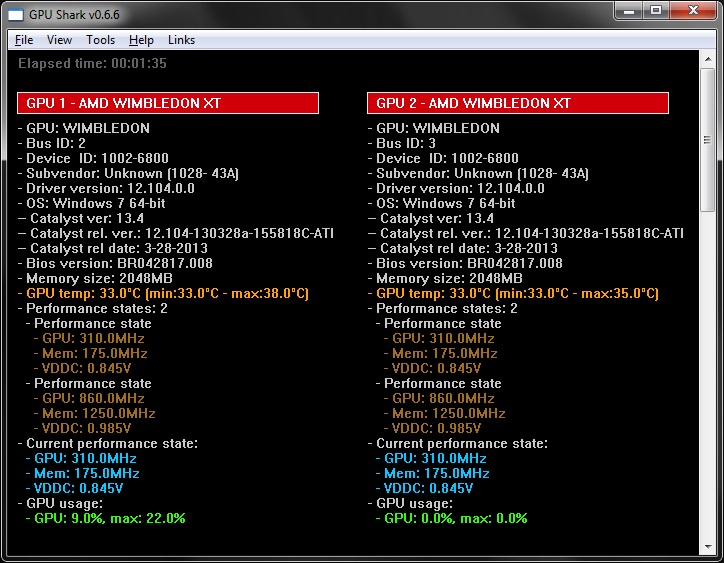Viewport: 724px width, 563px height.
Task: Click the GPU Shark title bar app icon
Action: click(x=16, y=15)
